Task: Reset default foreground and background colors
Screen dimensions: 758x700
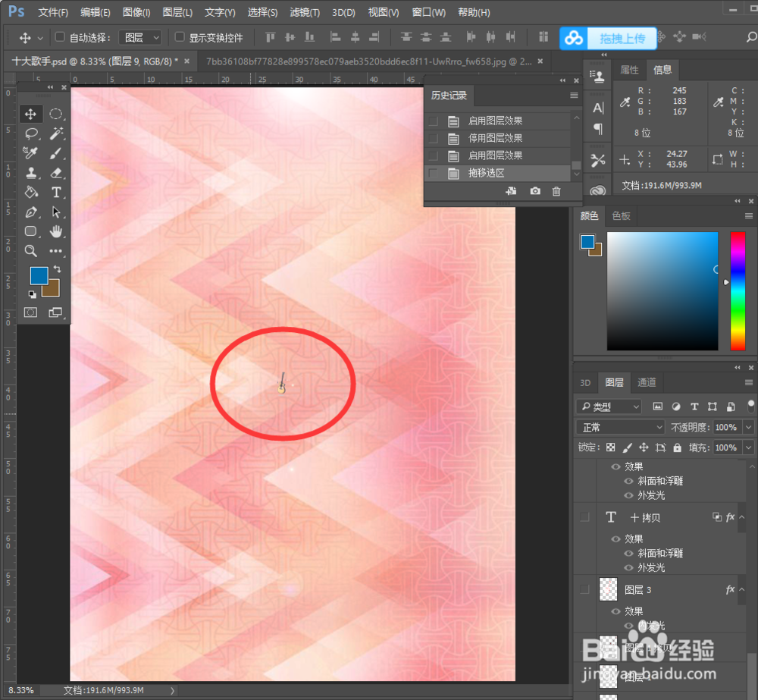Action: click(x=32, y=294)
